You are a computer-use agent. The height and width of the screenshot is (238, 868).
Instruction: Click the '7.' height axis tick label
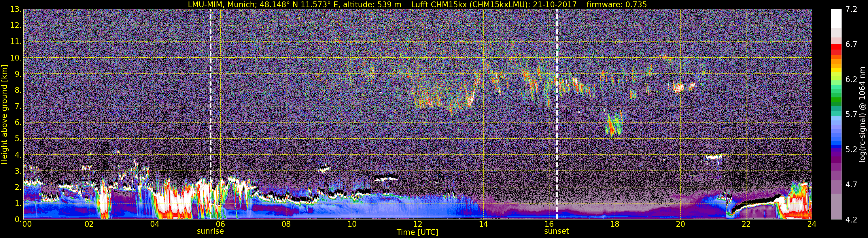18,106
